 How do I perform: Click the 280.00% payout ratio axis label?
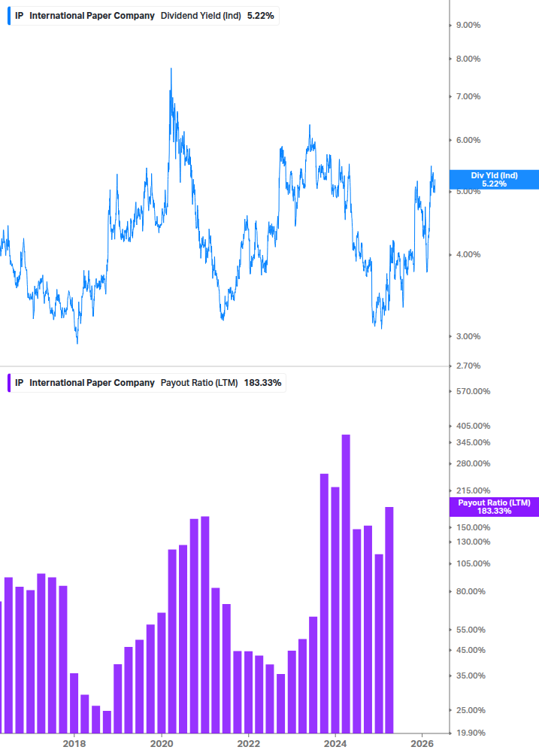[473, 464]
